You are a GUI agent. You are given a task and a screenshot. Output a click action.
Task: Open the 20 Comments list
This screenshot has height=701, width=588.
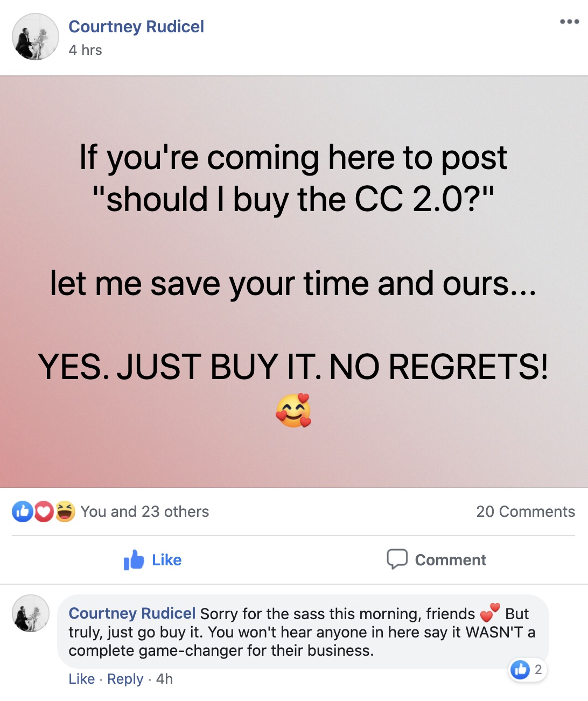tap(526, 511)
